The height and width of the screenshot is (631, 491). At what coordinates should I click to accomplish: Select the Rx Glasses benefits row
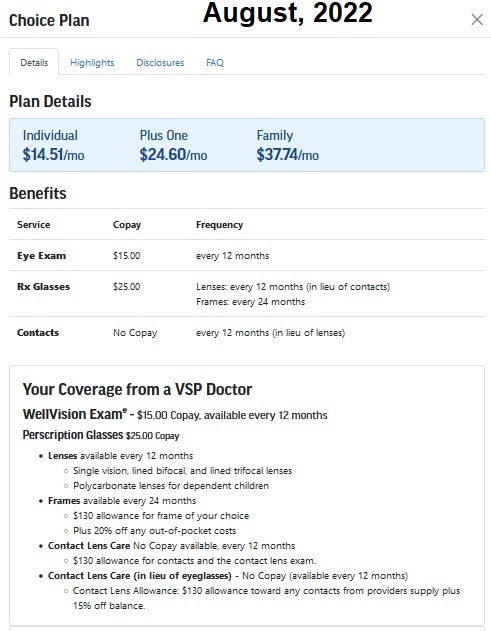click(247, 294)
